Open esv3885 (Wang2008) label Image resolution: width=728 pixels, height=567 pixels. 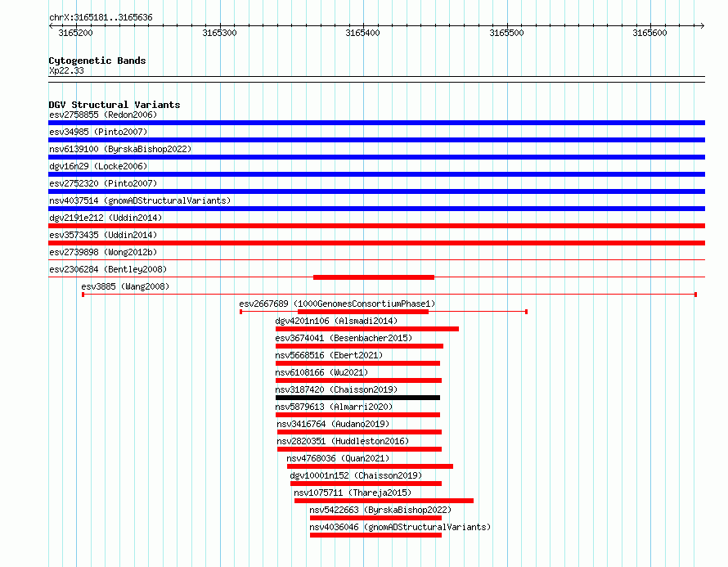(125, 286)
